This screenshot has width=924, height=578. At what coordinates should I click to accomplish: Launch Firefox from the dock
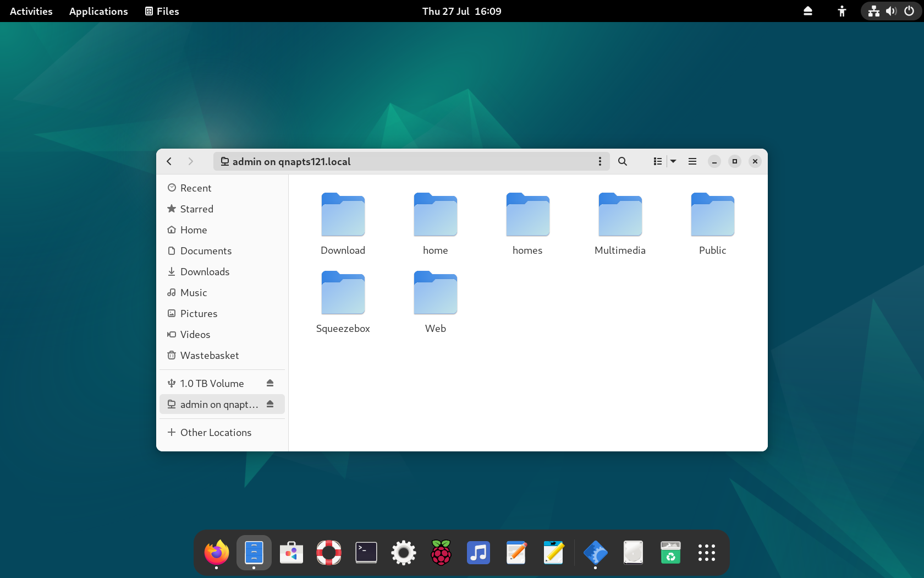(217, 553)
